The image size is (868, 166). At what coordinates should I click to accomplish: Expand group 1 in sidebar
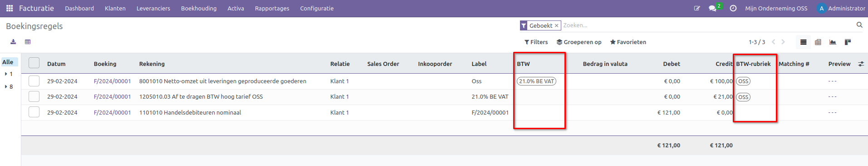[x=9, y=74]
